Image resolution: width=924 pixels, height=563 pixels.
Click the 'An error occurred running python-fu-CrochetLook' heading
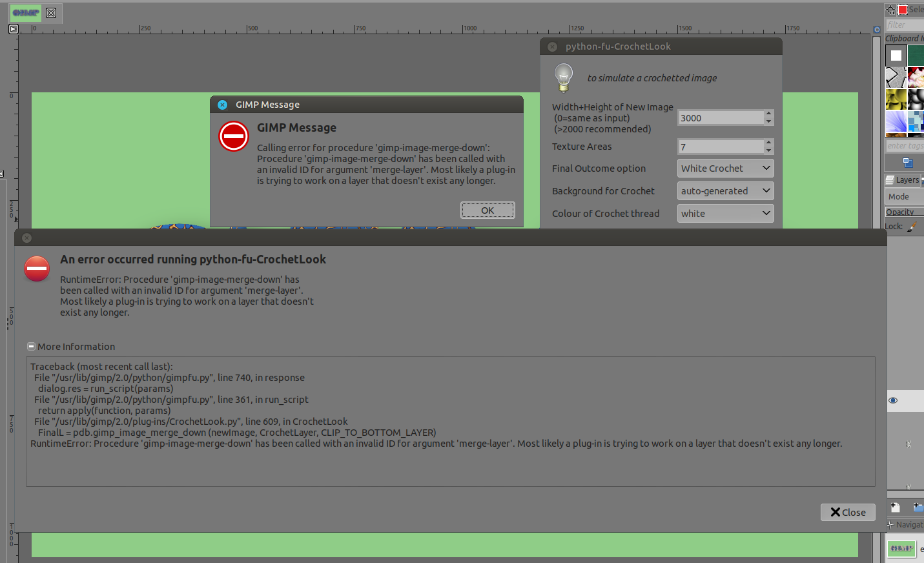pyautogui.click(x=193, y=260)
